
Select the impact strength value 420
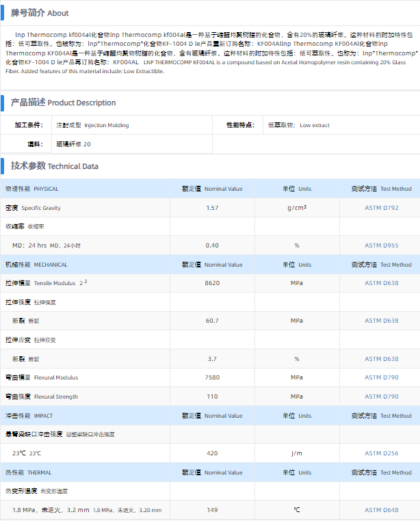point(212,453)
